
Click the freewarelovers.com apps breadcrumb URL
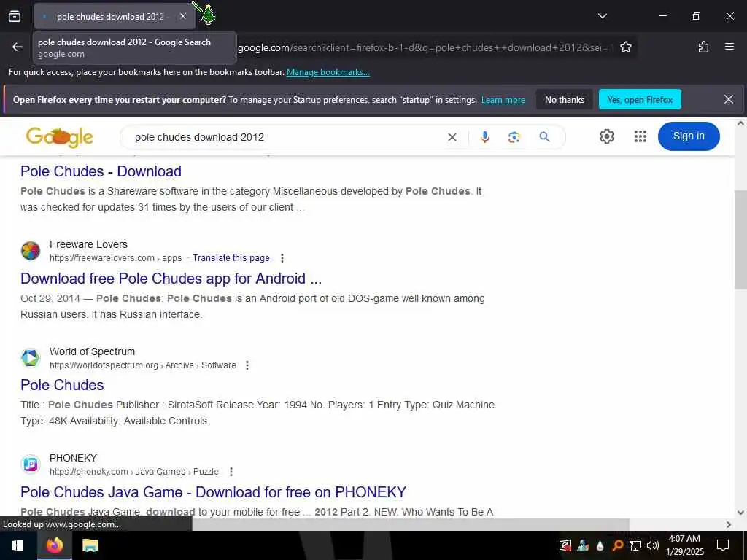pyautogui.click(x=116, y=258)
